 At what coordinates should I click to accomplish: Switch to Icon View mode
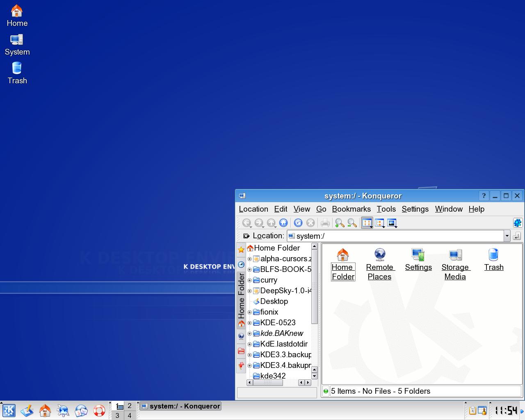(367, 223)
